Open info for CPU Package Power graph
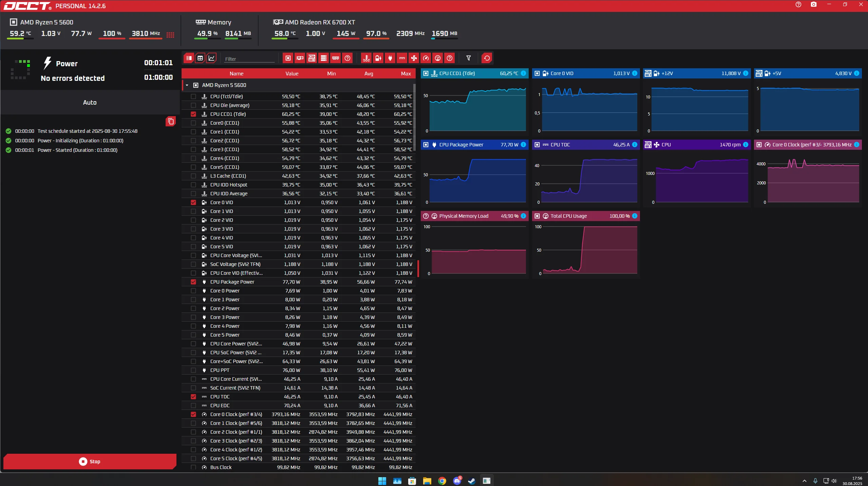The height and width of the screenshot is (486, 868). coord(523,145)
